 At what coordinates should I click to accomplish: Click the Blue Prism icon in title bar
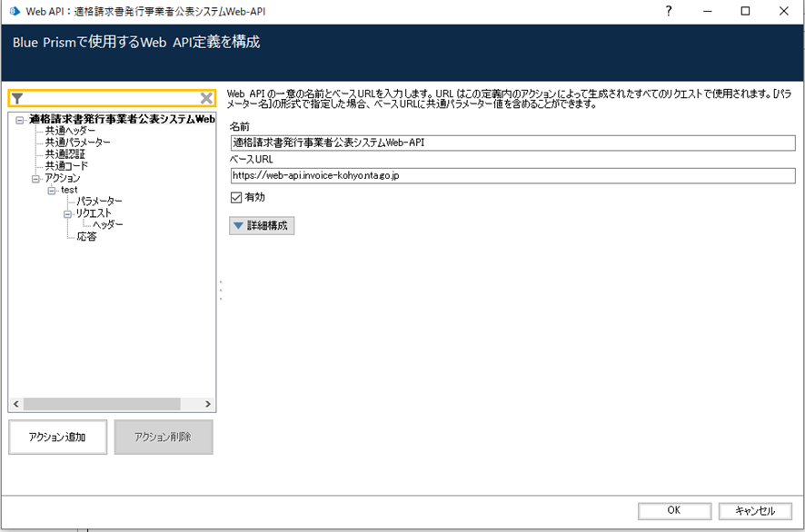pyautogui.click(x=15, y=11)
